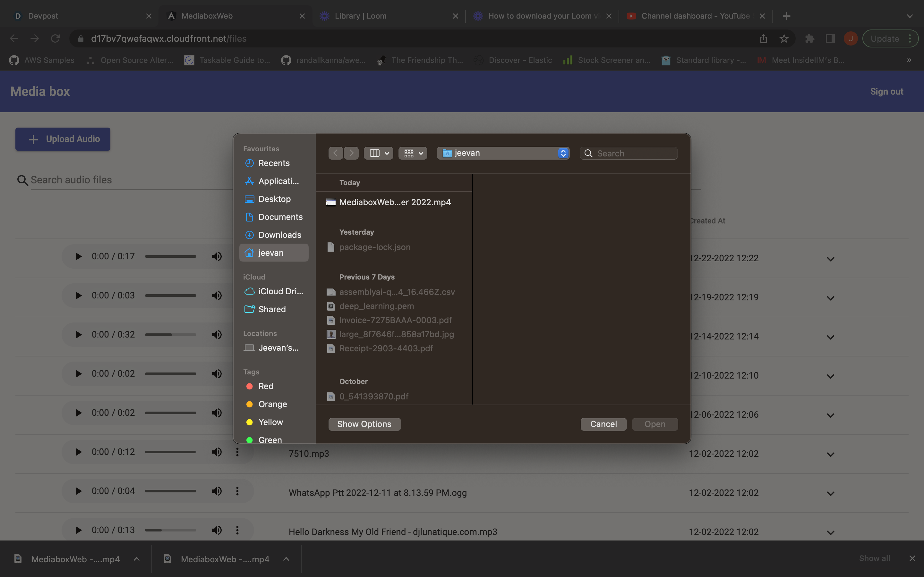This screenshot has height=577, width=924.
Task: Open iCloud Drive in the sidebar
Action: click(x=280, y=291)
